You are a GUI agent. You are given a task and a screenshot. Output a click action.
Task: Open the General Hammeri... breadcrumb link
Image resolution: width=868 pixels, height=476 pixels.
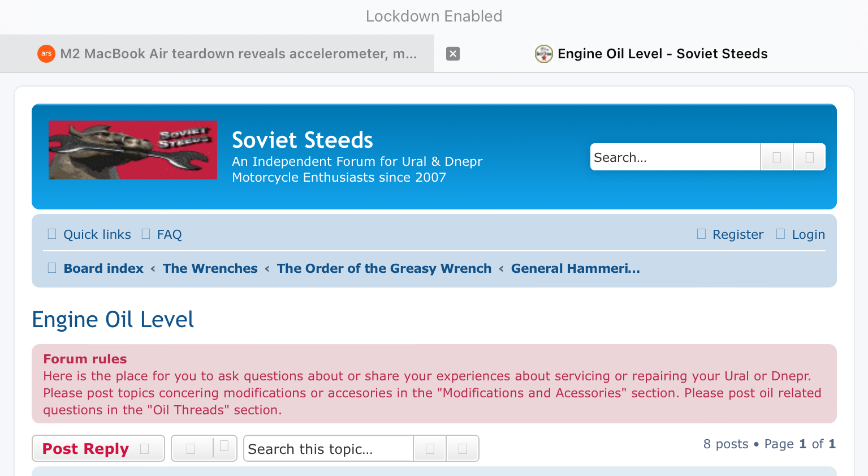(x=575, y=268)
